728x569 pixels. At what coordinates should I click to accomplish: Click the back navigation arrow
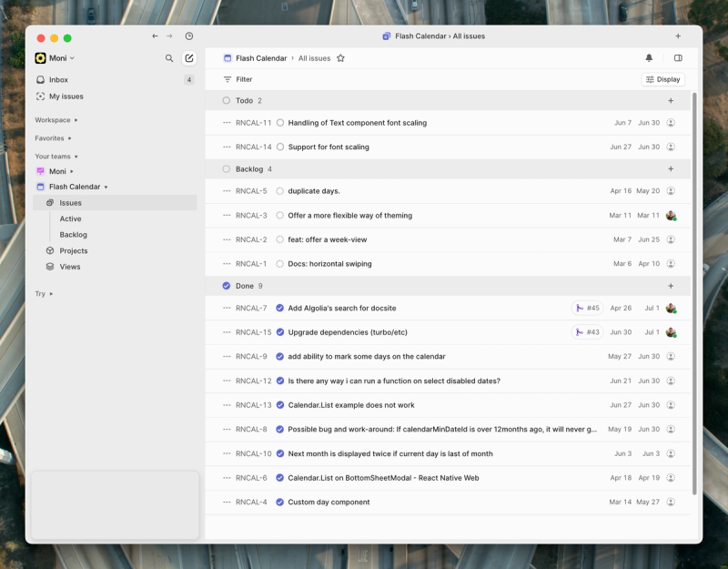click(x=154, y=36)
